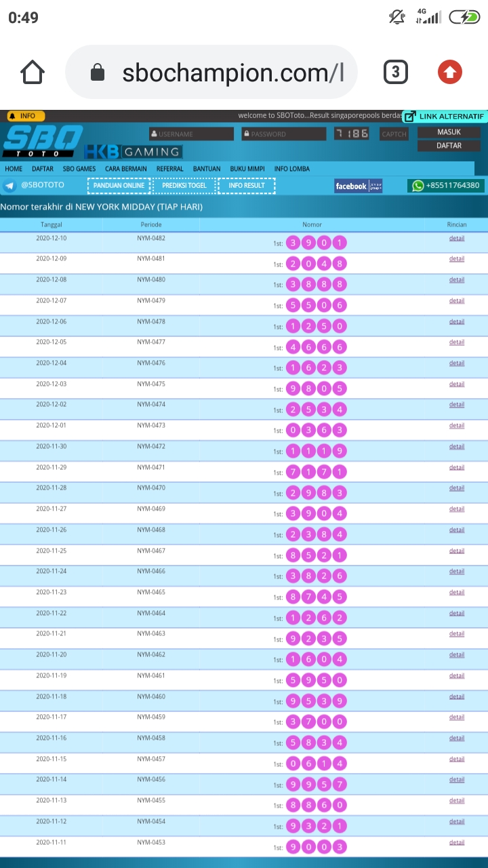
Task: Open the tab switcher showing 3 tabs
Action: pyautogui.click(x=396, y=72)
